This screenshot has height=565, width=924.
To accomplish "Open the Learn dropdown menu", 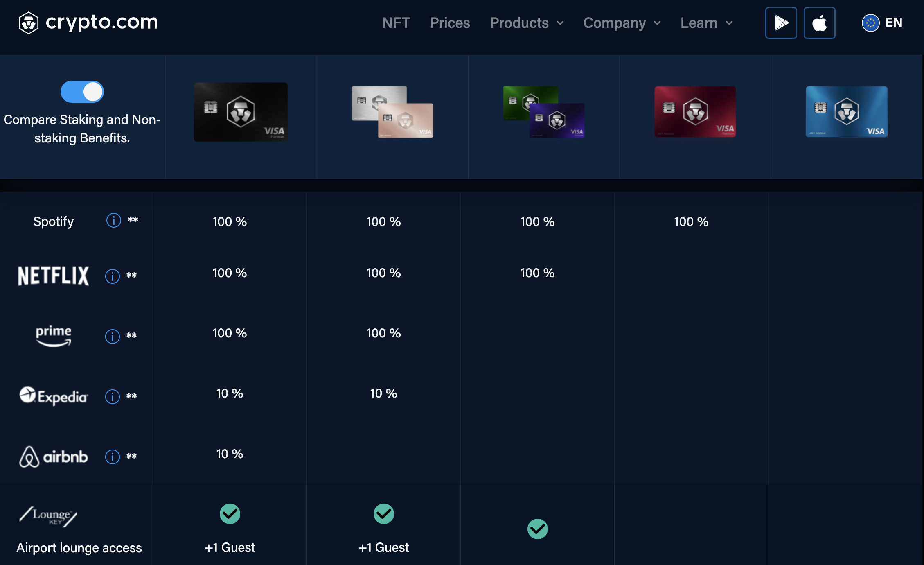I will (x=706, y=23).
